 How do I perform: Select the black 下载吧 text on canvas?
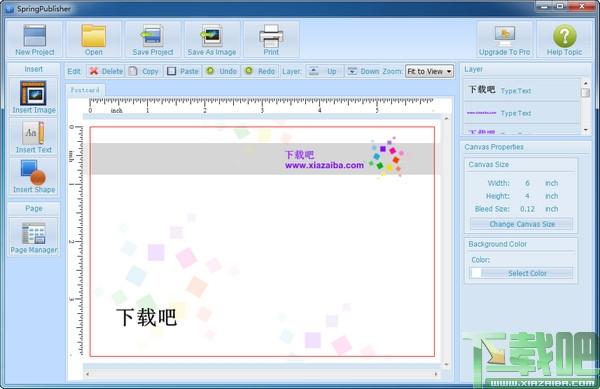click(146, 317)
